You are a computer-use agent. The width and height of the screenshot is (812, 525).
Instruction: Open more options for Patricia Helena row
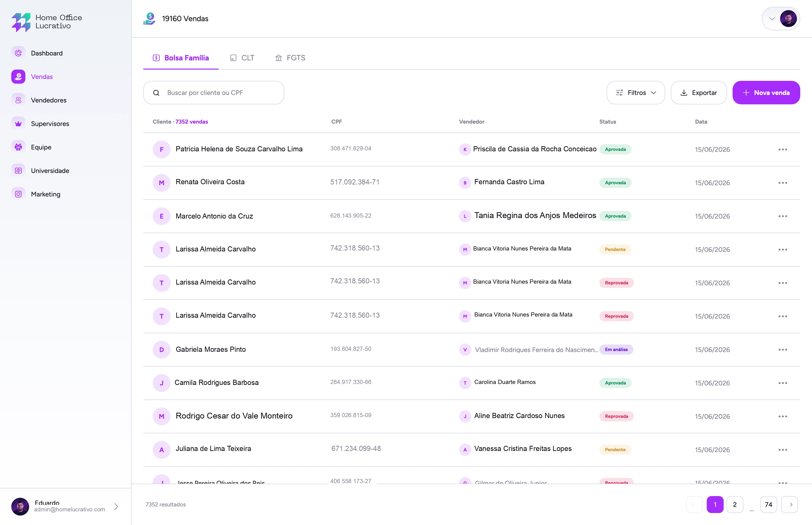click(x=783, y=150)
